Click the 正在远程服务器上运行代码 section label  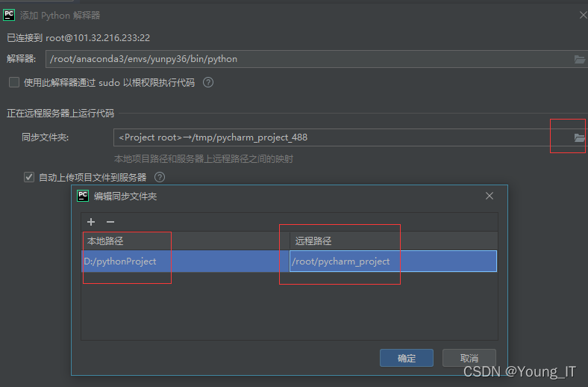pyautogui.click(x=60, y=113)
